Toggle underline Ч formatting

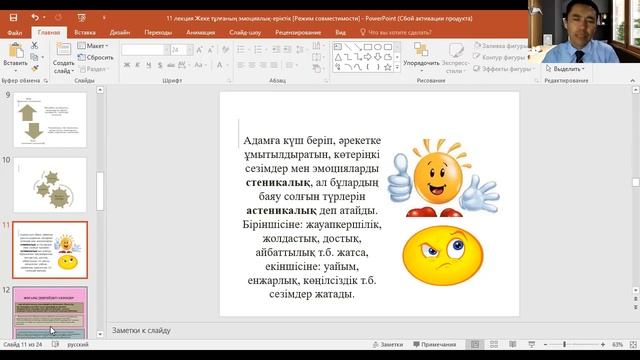[149, 65]
